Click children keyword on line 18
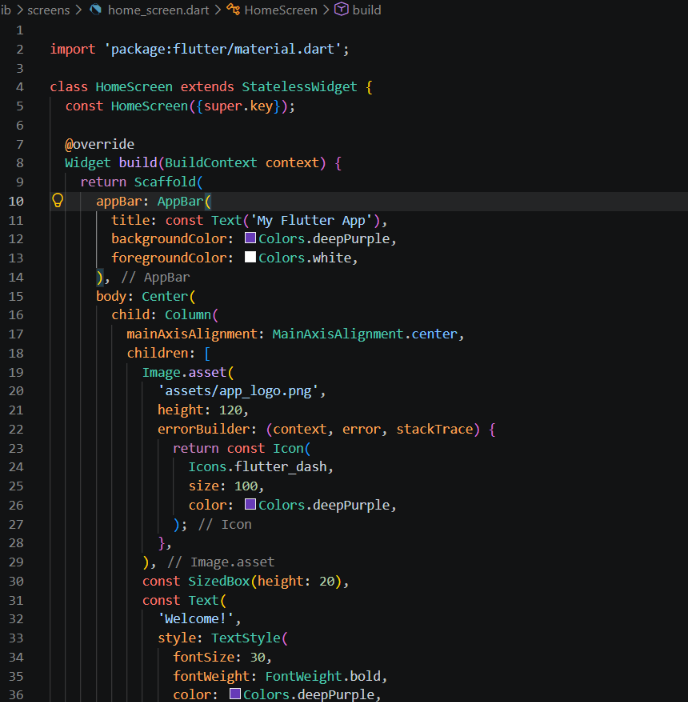Viewport: 688px width, 702px height. tap(158, 353)
